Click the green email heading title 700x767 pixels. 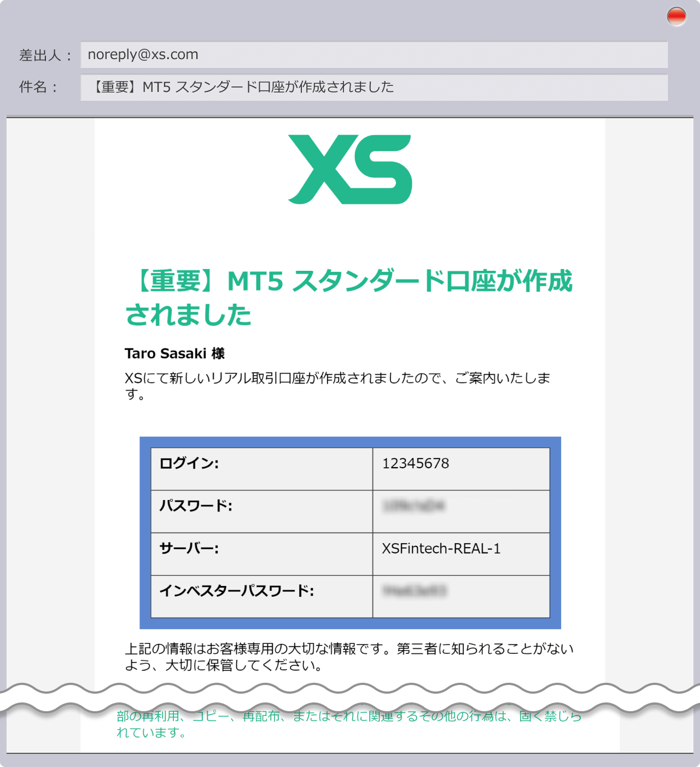pyautogui.click(x=349, y=298)
